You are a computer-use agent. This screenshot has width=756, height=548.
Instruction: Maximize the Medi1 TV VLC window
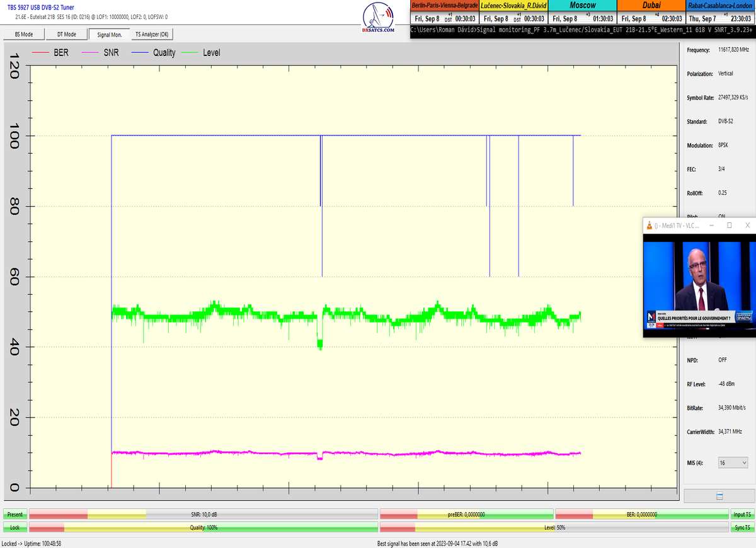(729, 225)
